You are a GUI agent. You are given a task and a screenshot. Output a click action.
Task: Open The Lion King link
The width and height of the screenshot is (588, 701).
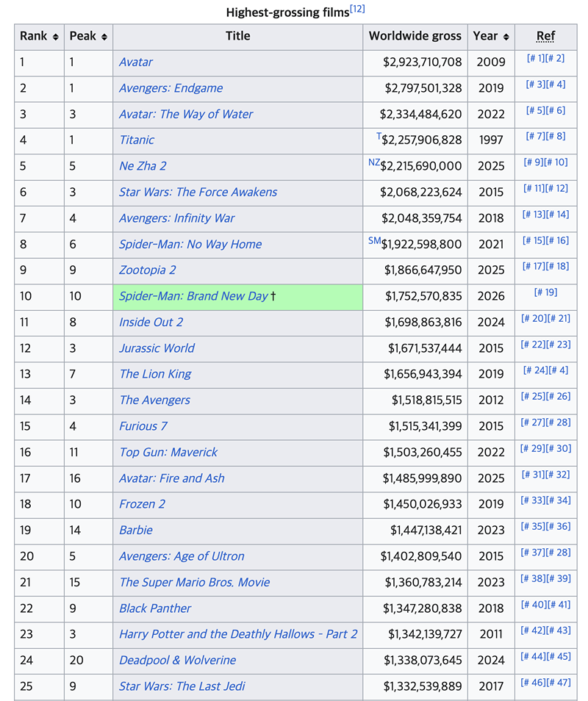pyautogui.click(x=155, y=374)
